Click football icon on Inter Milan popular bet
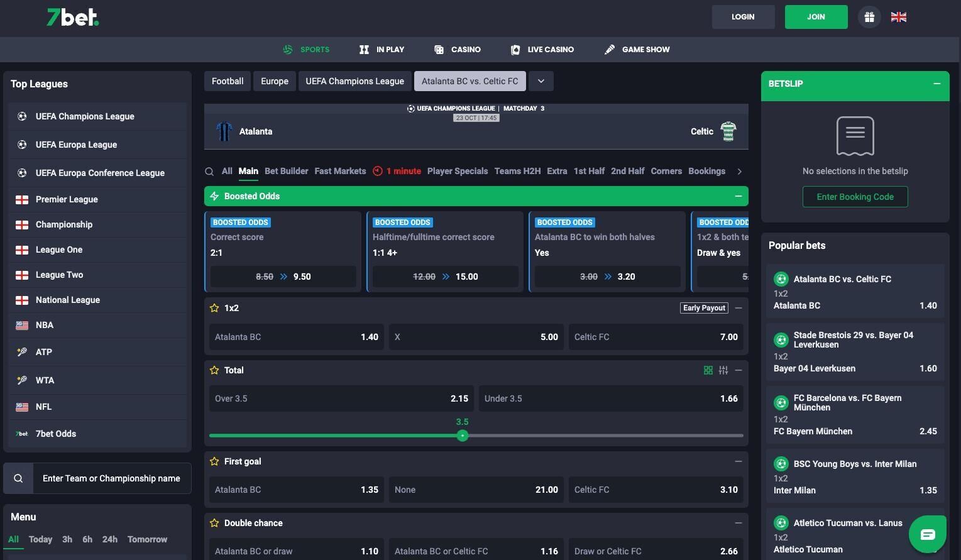 coord(781,464)
